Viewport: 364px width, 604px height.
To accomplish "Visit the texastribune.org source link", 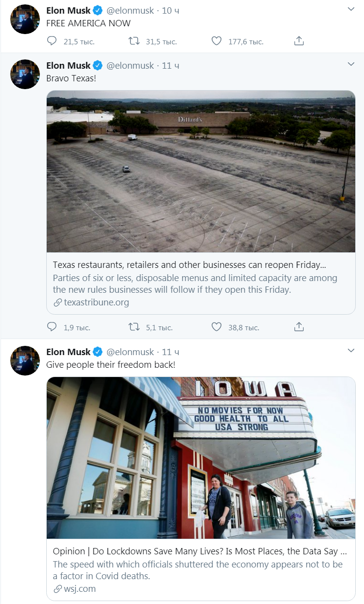I will coord(96,302).
